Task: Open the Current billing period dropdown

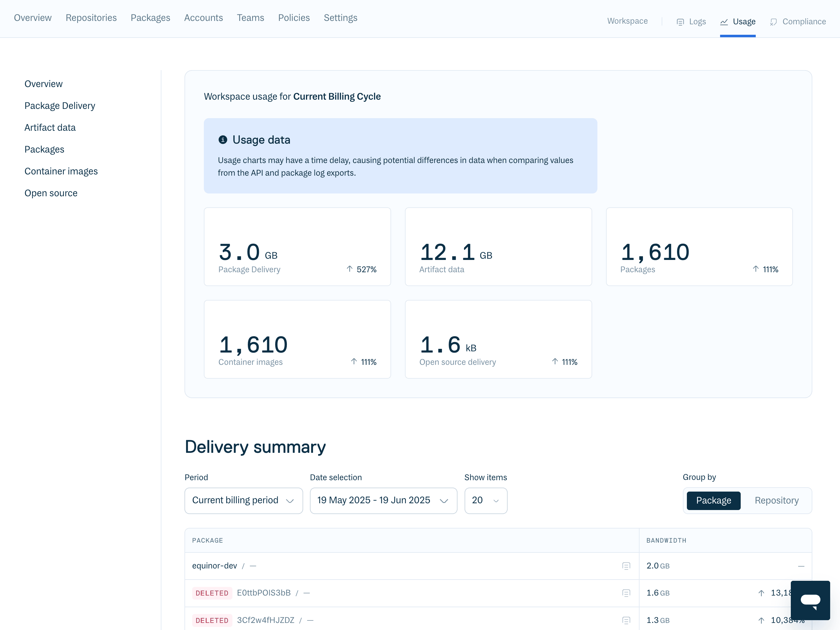Action: pyautogui.click(x=244, y=500)
